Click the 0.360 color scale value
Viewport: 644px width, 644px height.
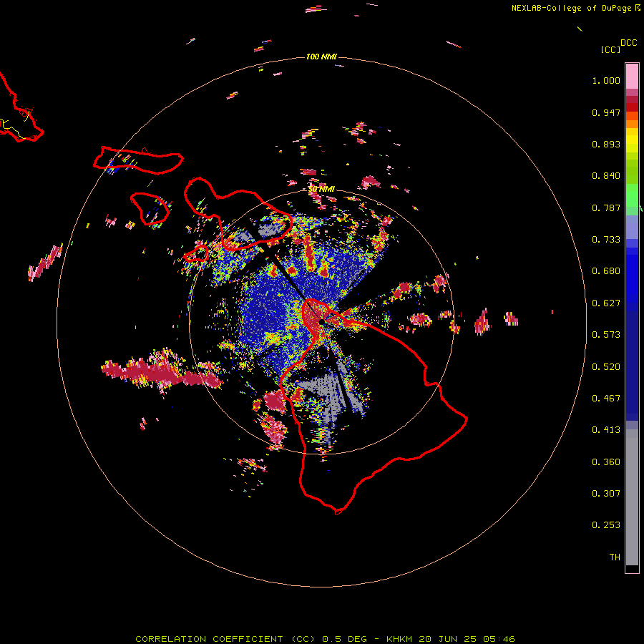[606, 462]
